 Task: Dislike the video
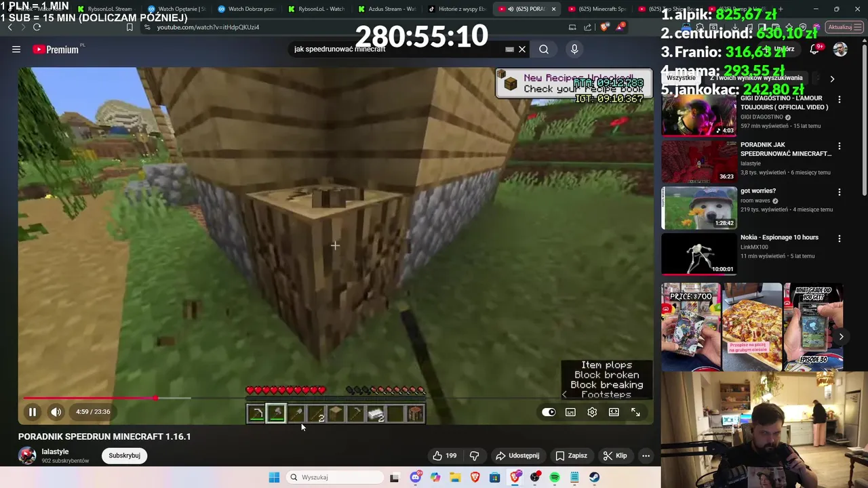475,455
